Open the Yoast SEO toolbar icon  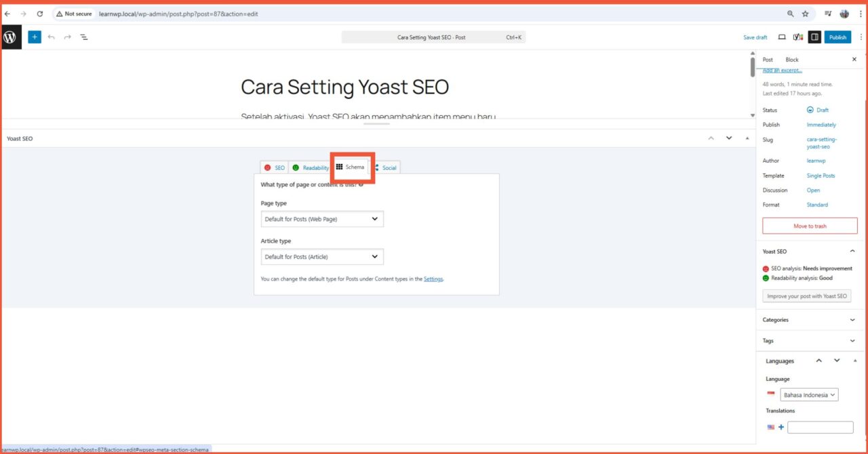point(798,37)
